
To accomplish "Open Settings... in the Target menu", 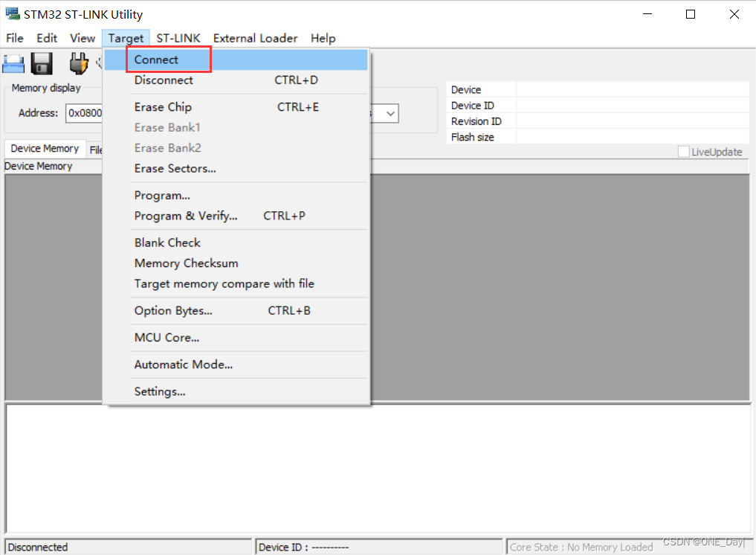I will coord(236,391).
